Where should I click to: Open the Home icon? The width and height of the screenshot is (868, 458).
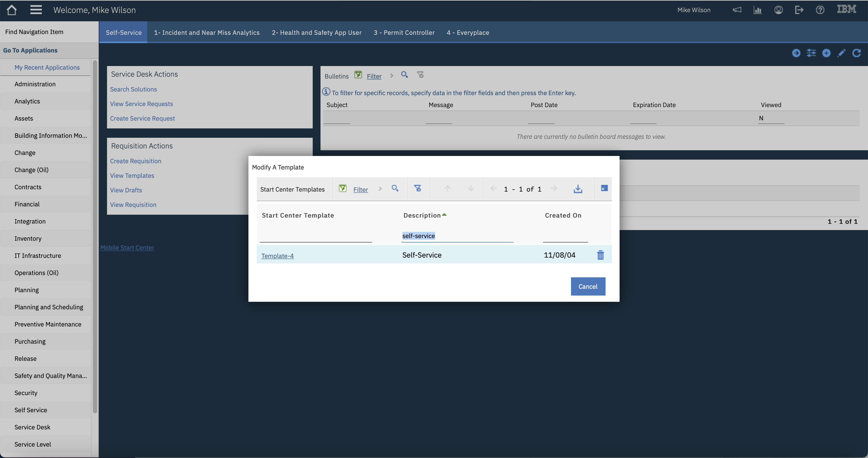click(x=12, y=10)
